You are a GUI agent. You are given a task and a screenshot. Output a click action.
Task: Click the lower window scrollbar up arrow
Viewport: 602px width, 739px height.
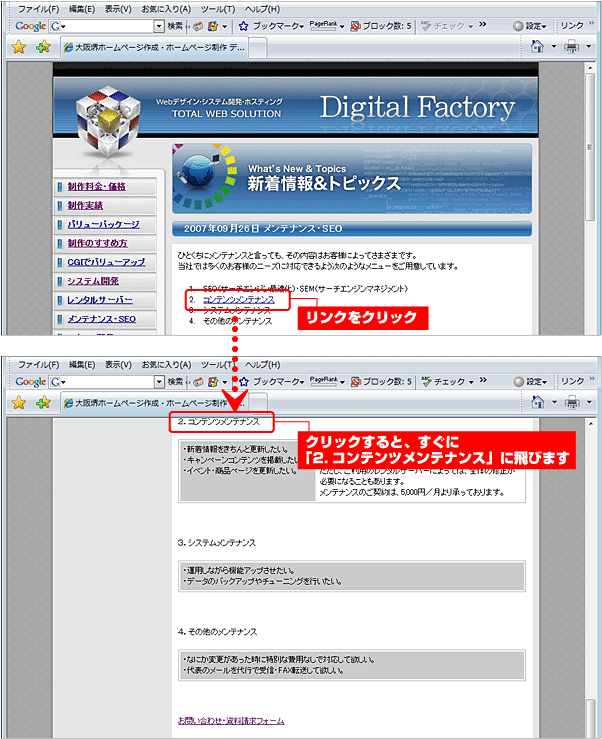point(590,424)
